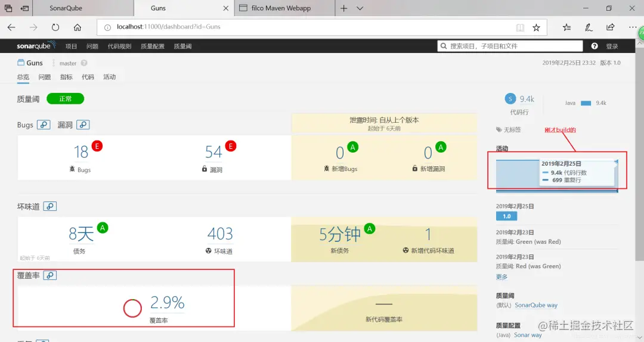Click the SonarQube logo in header
This screenshot has width=644, height=342.
click(x=36, y=45)
